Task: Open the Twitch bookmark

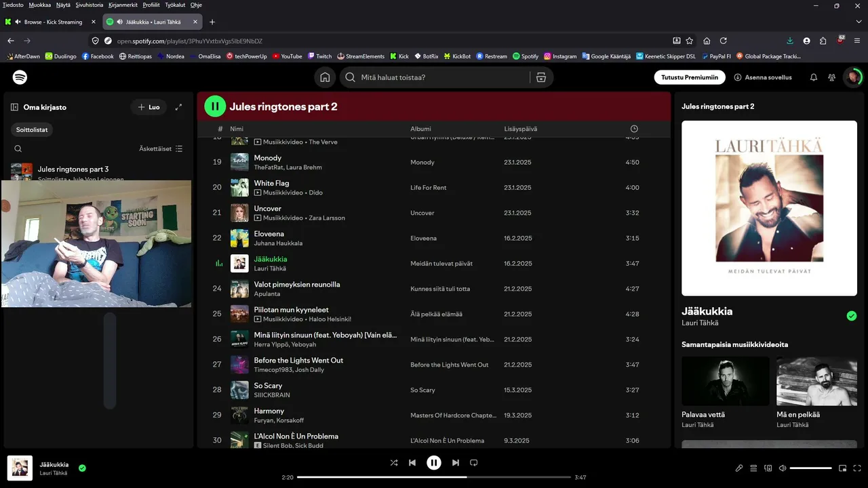Action: [x=319, y=56]
